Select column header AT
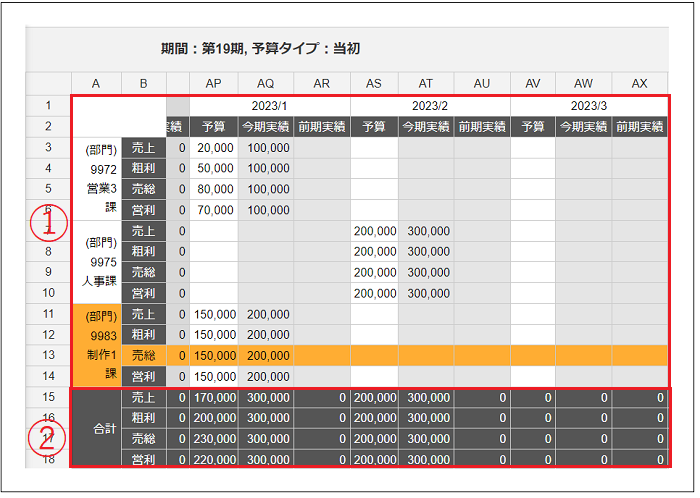Screen dimensions: 700x498 point(426,83)
